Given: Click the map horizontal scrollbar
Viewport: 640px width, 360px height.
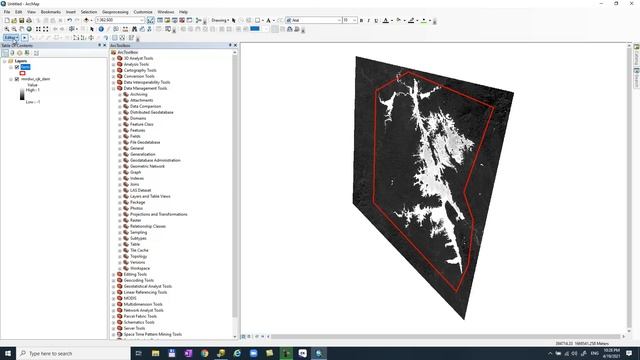Looking at the screenshot, I should point(445,337).
